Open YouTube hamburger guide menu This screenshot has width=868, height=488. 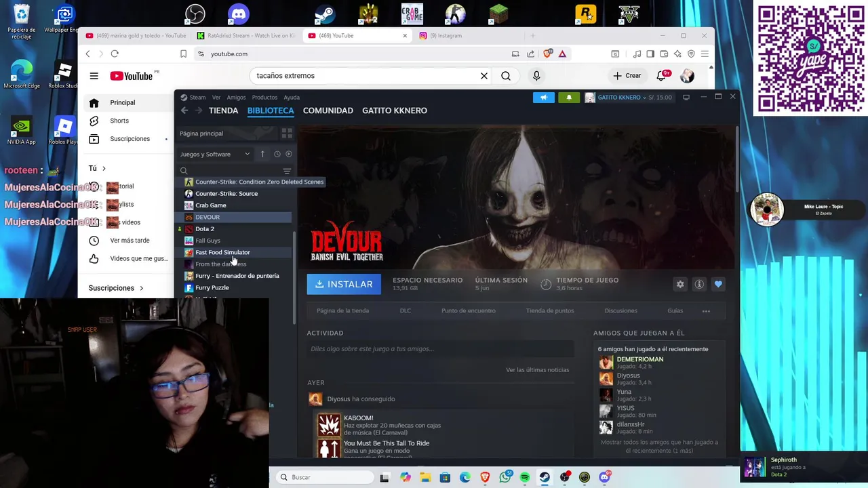tap(94, 76)
